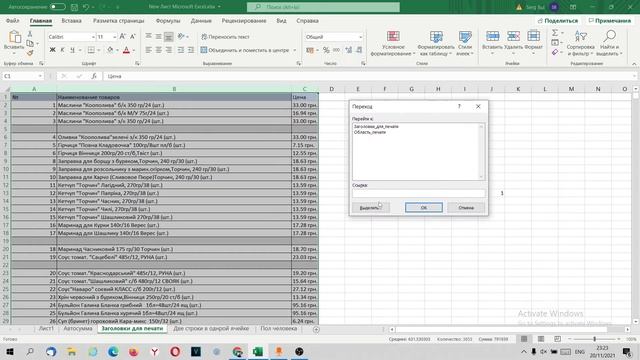
Task: Open Find and Select magnifier menu
Action: [x=609, y=43]
